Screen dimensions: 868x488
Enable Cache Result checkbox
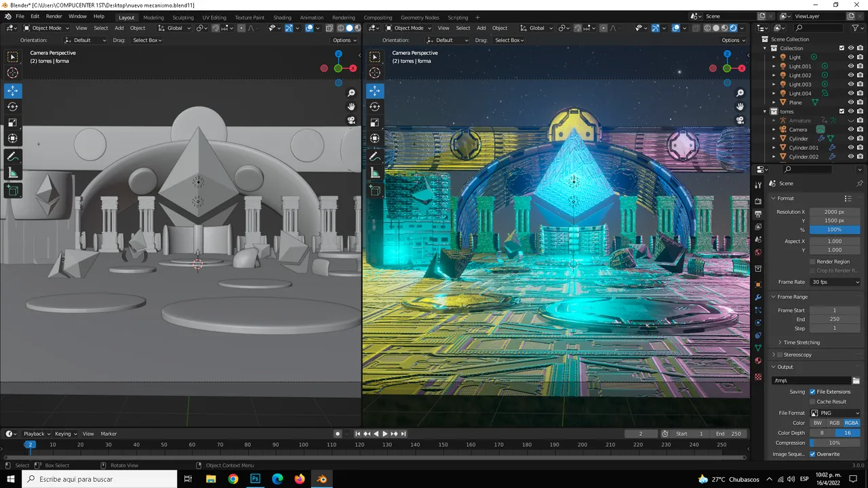tap(812, 401)
